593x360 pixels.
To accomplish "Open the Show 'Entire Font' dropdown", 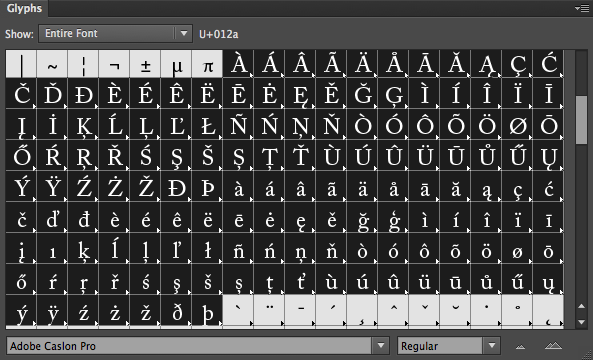I will [x=115, y=34].
